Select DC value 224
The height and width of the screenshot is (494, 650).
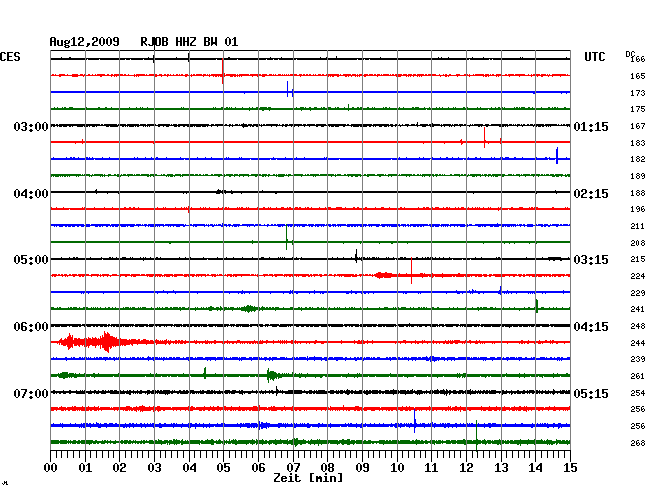pos(638,276)
